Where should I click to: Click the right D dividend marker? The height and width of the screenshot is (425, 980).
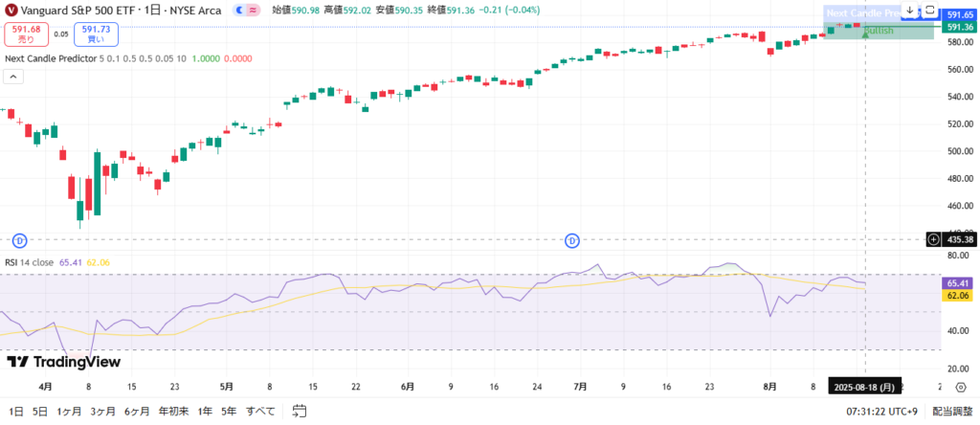572,239
